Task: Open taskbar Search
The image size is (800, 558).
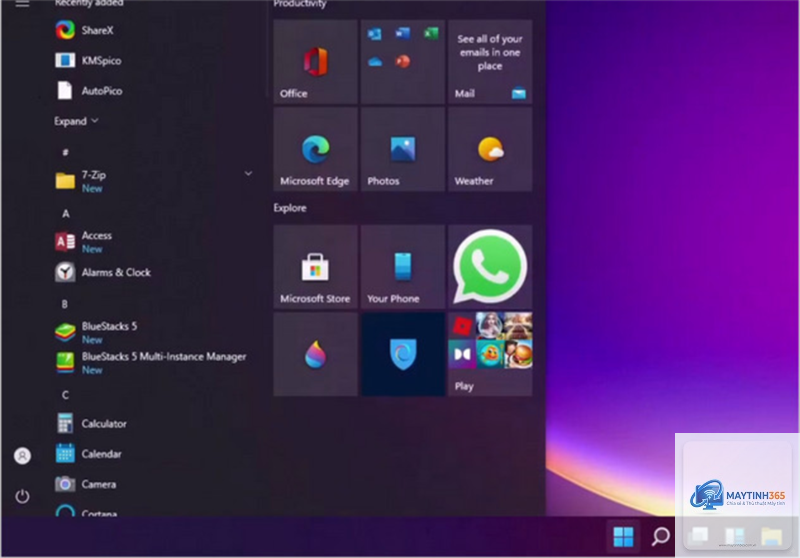Action: (x=661, y=537)
